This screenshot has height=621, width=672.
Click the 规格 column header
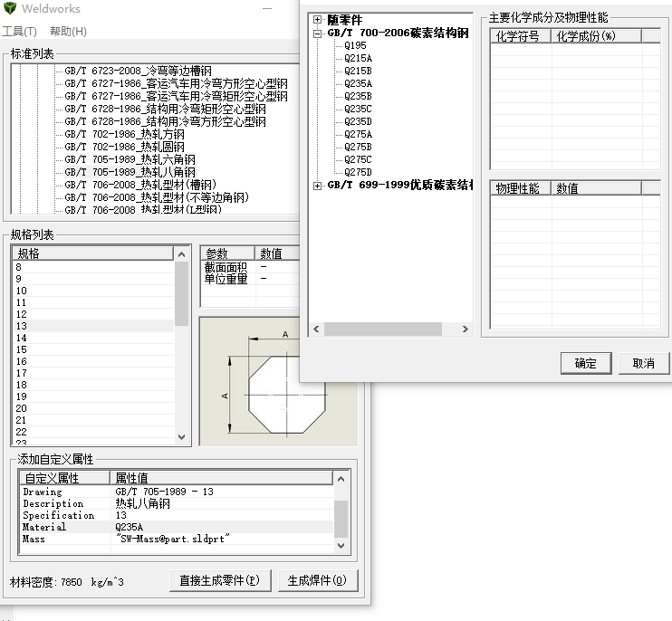tap(93, 253)
